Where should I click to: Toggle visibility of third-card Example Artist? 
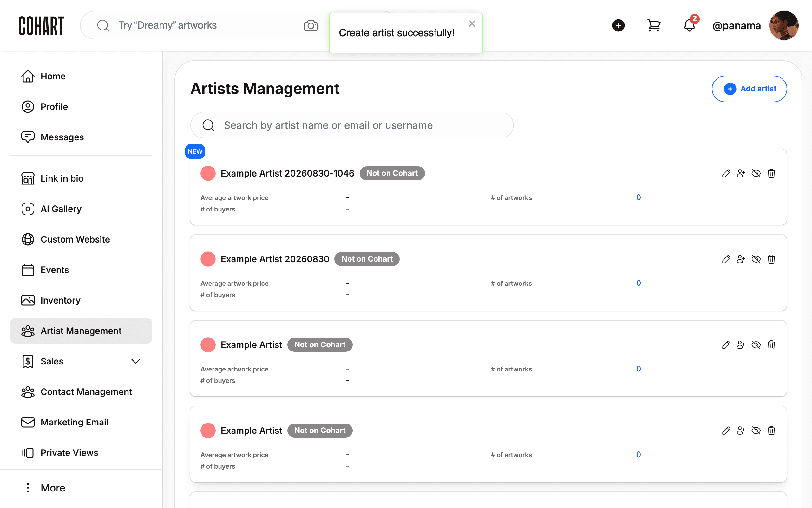[756, 345]
